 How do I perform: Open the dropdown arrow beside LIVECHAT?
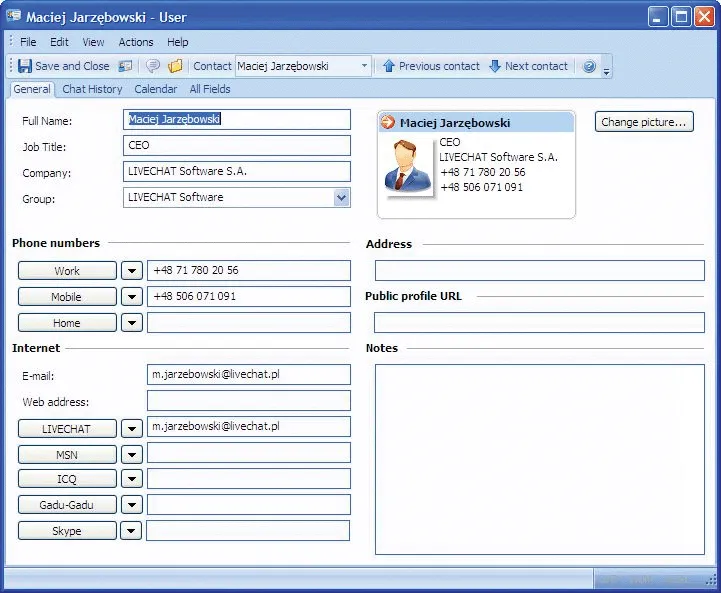pos(132,429)
